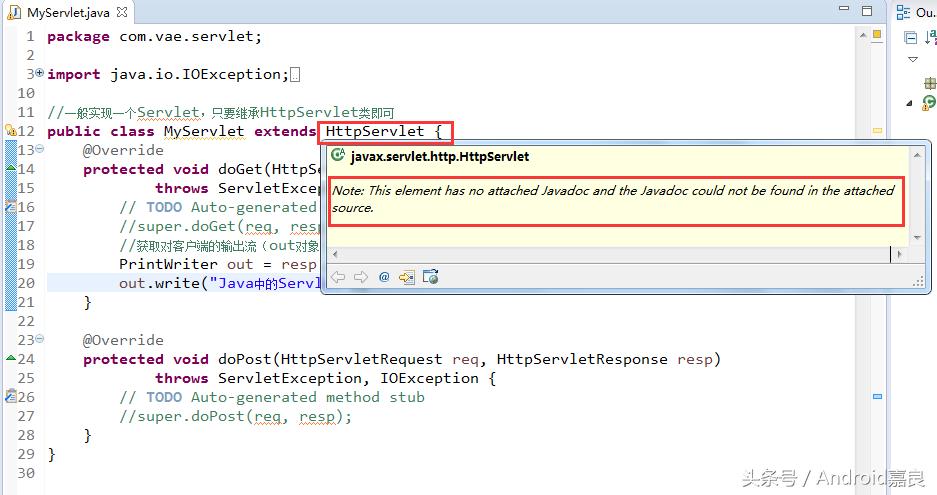Click the override indicator on line 14
This screenshot has height=495, width=937.
point(11,168)
